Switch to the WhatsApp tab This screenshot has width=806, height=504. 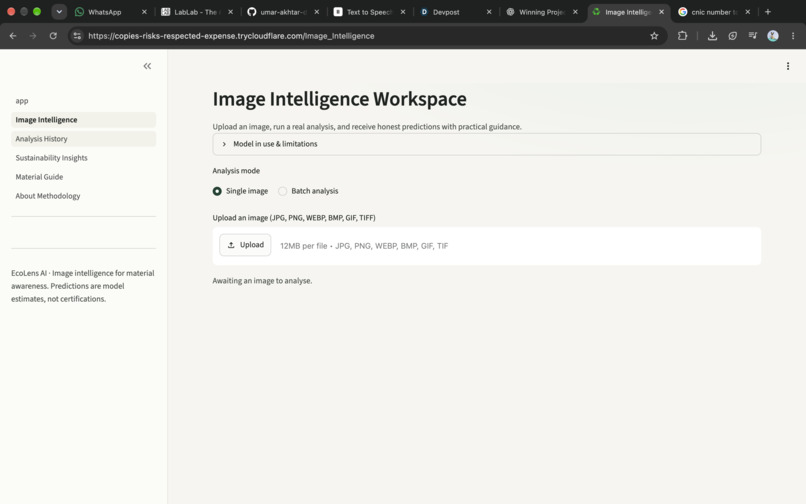tap(105, 12)
